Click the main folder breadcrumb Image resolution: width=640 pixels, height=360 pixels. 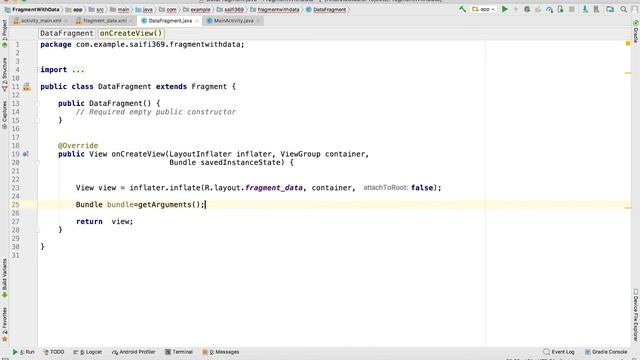point(119,9)
